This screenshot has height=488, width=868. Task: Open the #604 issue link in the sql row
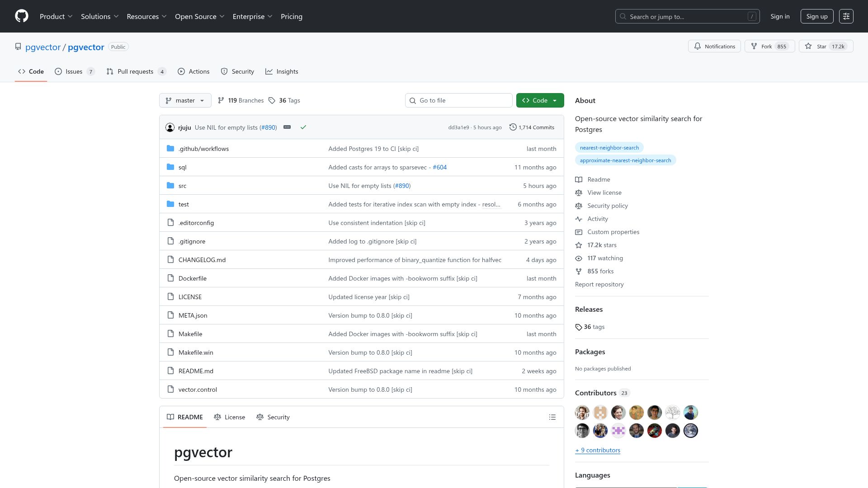point(439,167)
